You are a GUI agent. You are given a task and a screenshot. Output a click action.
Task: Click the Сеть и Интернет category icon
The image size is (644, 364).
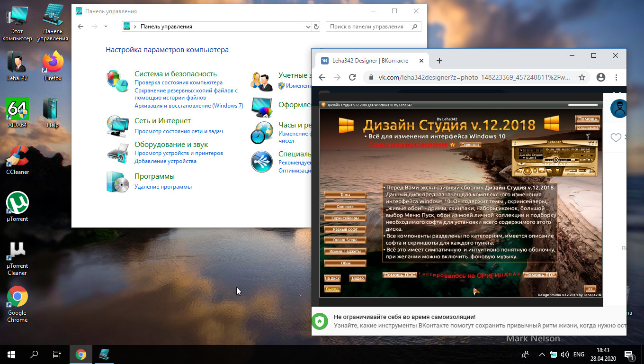tap(117, 127)
